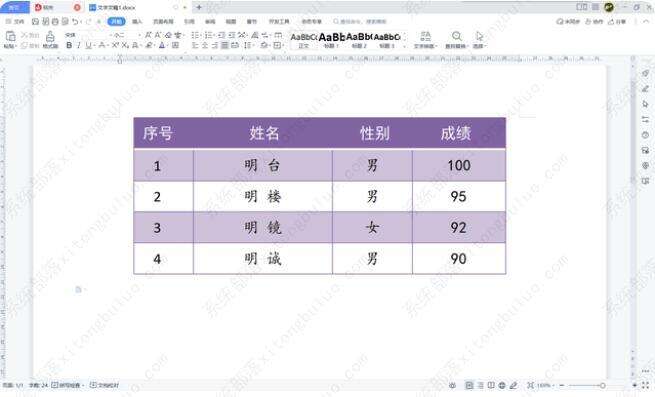Switch to the Page Layout ribbon tab
The image size is (655, 397).
coord(163,21)
